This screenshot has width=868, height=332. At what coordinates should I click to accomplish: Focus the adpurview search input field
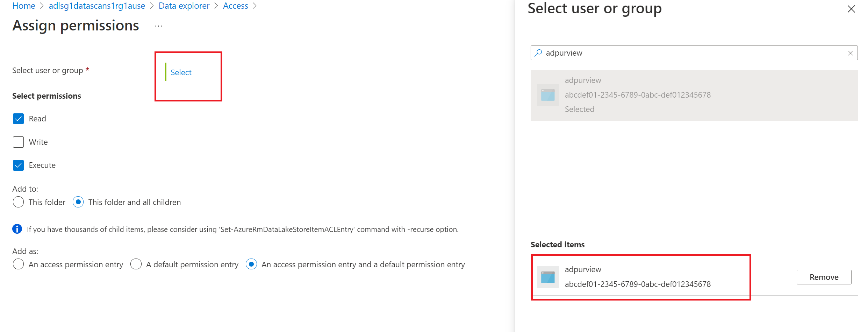point(692,53)
